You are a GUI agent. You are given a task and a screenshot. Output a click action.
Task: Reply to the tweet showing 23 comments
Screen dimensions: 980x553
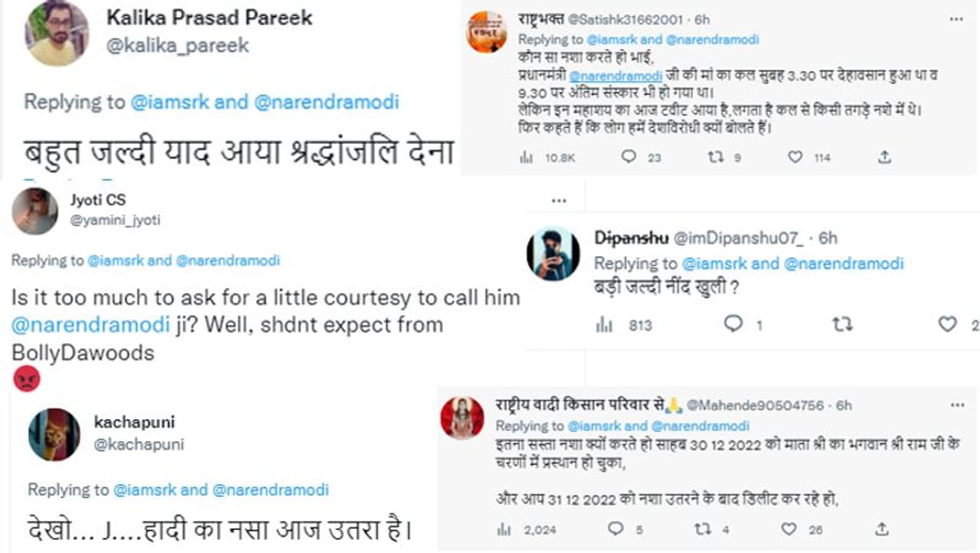629,157
